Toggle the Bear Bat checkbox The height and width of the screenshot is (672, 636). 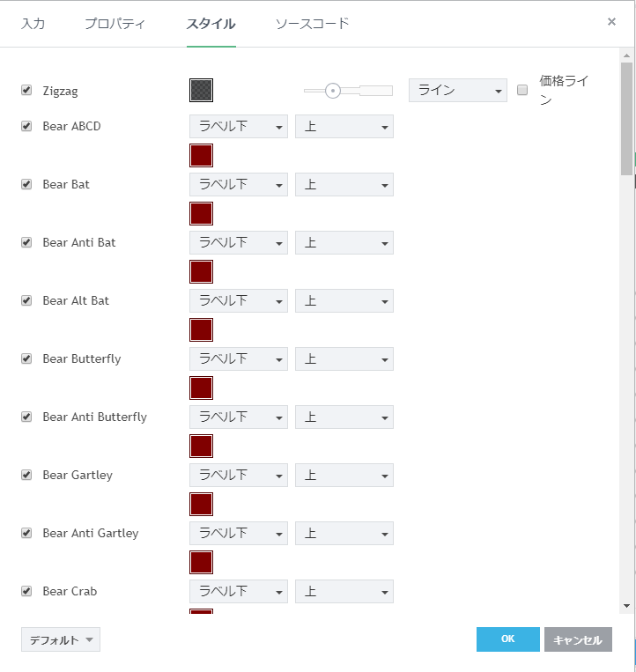point(26,184)
